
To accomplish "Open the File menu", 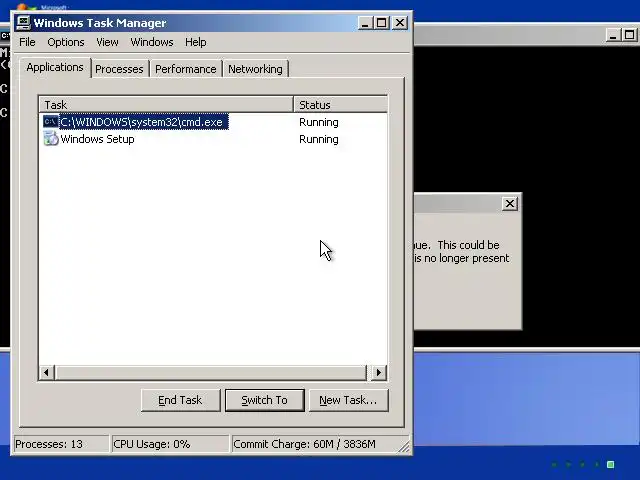I will coord(27,42).
